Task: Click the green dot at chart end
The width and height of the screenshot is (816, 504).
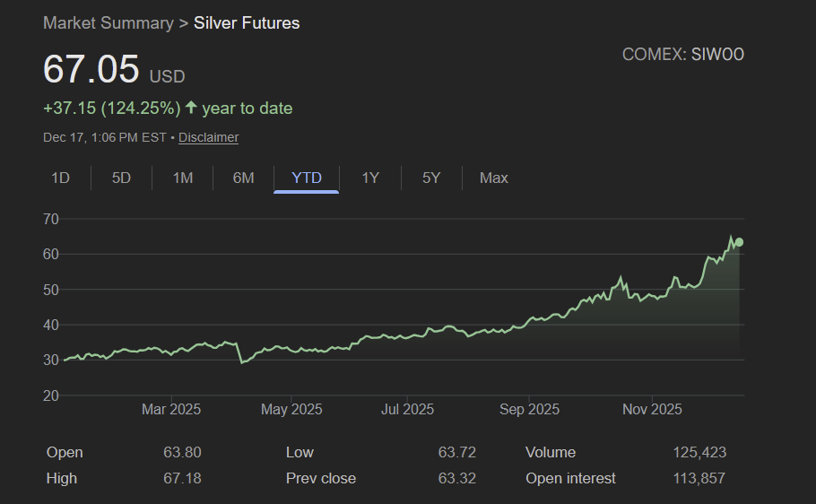Action: pos(739,242)
